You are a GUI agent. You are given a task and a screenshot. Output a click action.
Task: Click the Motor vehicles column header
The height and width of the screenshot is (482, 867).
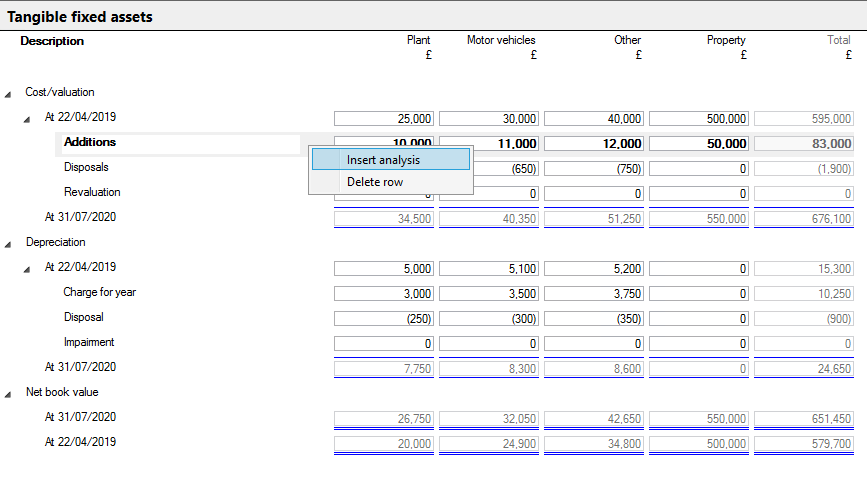501,40
